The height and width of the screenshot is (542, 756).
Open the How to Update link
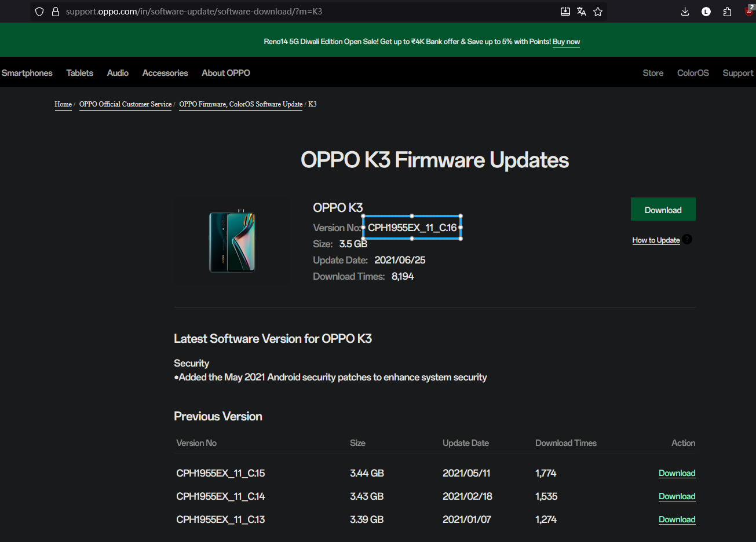pos(656,240)
